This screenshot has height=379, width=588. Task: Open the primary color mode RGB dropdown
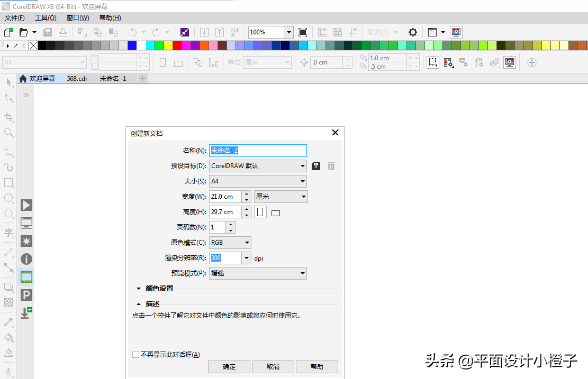pos(230,243)
